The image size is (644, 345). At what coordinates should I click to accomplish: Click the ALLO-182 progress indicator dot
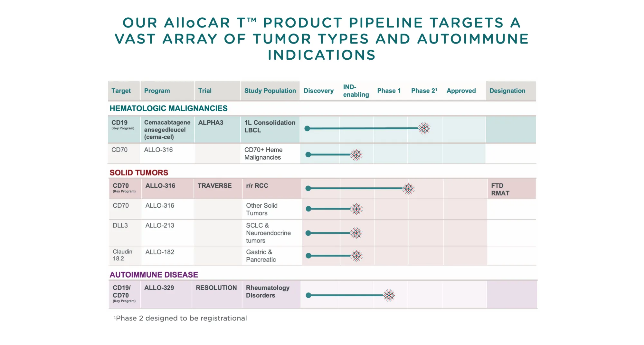(357, 255)
